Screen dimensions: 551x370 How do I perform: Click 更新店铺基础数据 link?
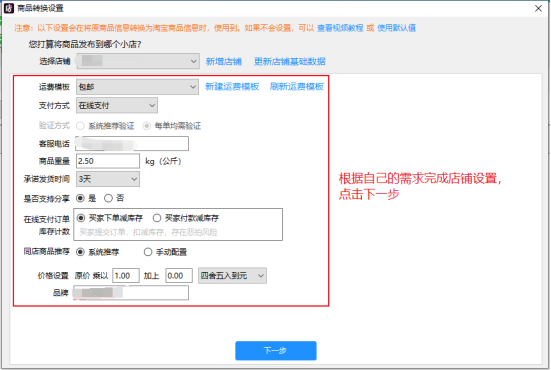point(290,61)
